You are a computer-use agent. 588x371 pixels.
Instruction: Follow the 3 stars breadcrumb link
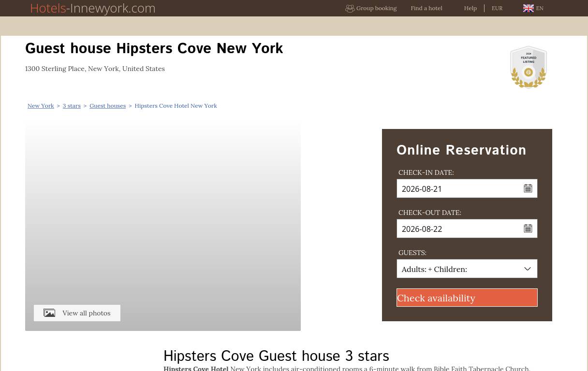coord(72,106)
